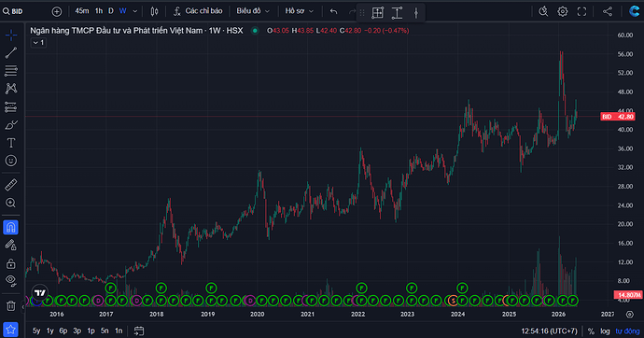
Task: Select the forecasting and measurement tool
Action: click(11, 106)
